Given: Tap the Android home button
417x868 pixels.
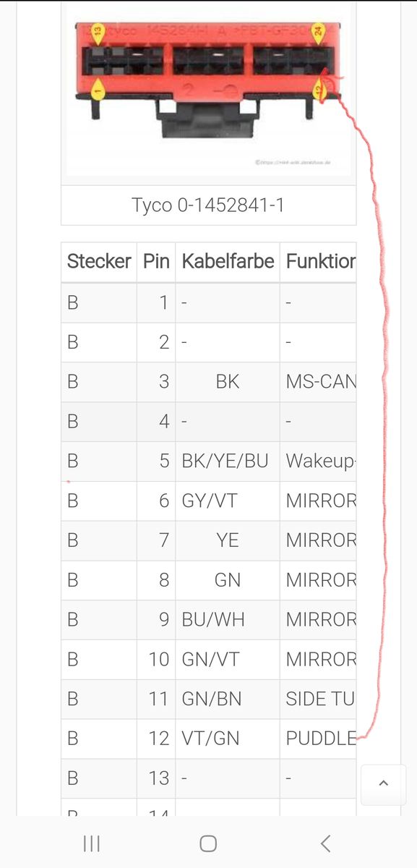Looking at the screenshot, I should 208,843.
